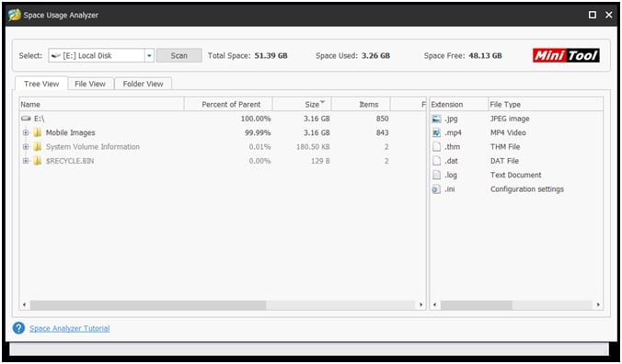Click the THM File type text
The image size is (622, 364).
(x=505, y=147)
